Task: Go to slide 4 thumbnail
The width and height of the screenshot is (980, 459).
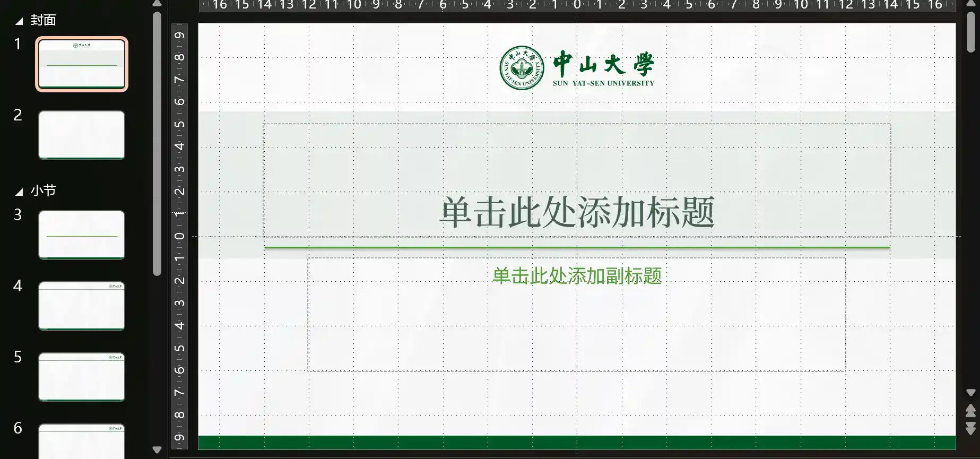Action: coord(82,306)
